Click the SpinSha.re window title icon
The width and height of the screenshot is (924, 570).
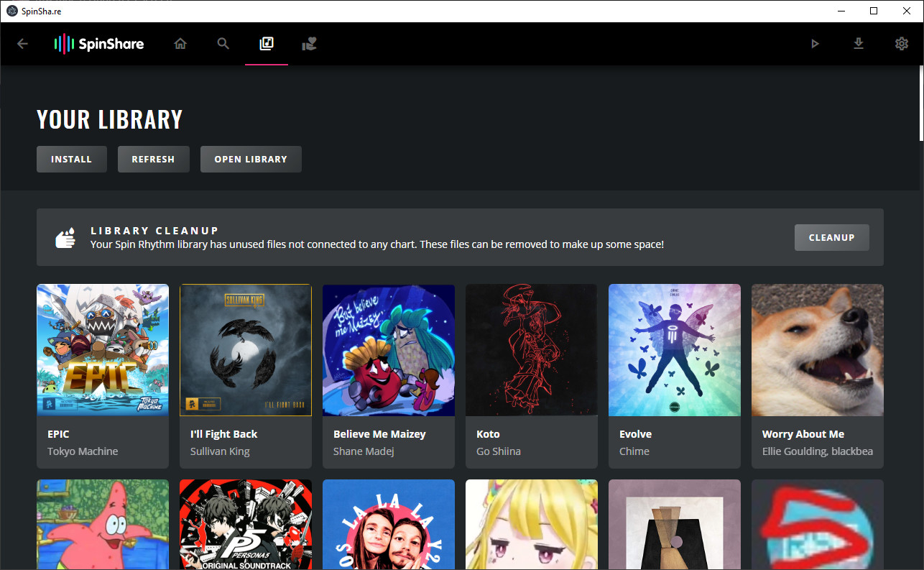(12, 11)
